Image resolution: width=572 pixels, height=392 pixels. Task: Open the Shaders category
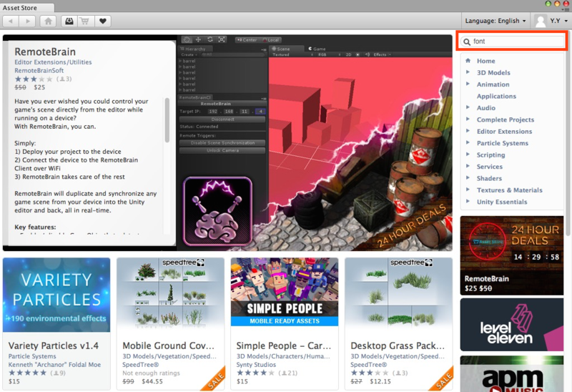pyautogui.click(x=489, y=178)
